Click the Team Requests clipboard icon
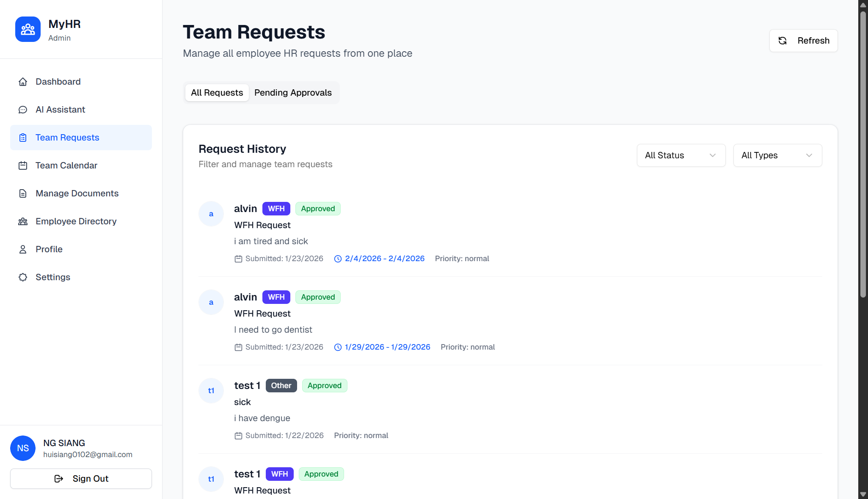Image resolution: width=868 pixels, height=499 pixels. point(23,138)
